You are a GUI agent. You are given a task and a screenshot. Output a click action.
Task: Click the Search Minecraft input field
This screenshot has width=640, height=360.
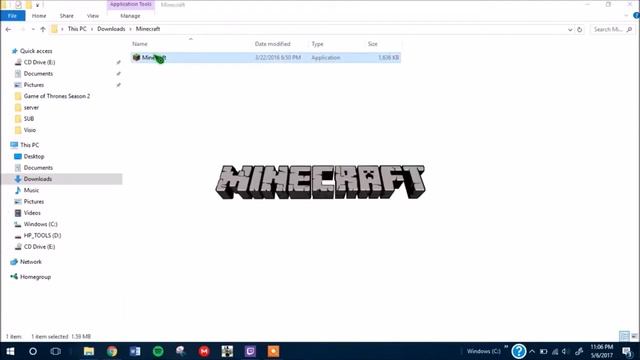point(612,29)
